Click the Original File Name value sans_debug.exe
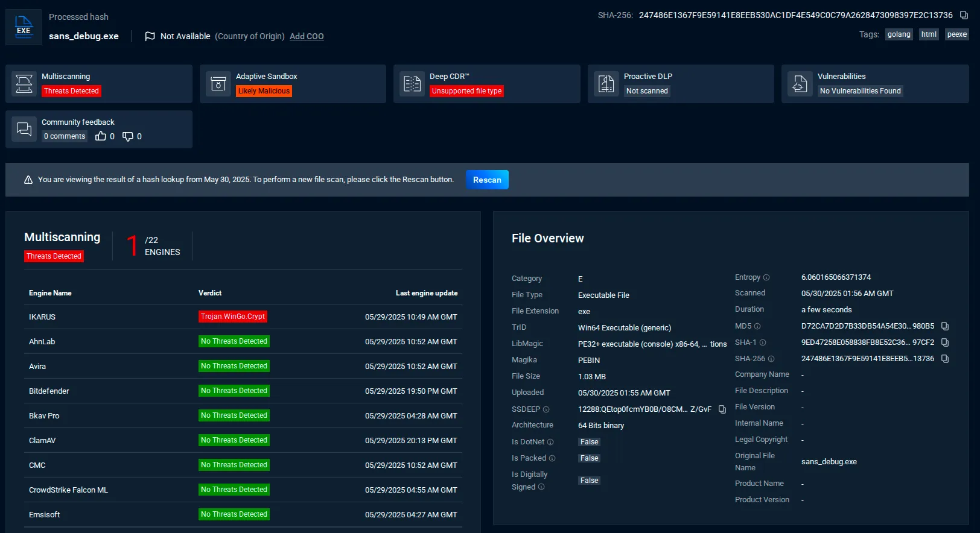 (x=829, y=462)
